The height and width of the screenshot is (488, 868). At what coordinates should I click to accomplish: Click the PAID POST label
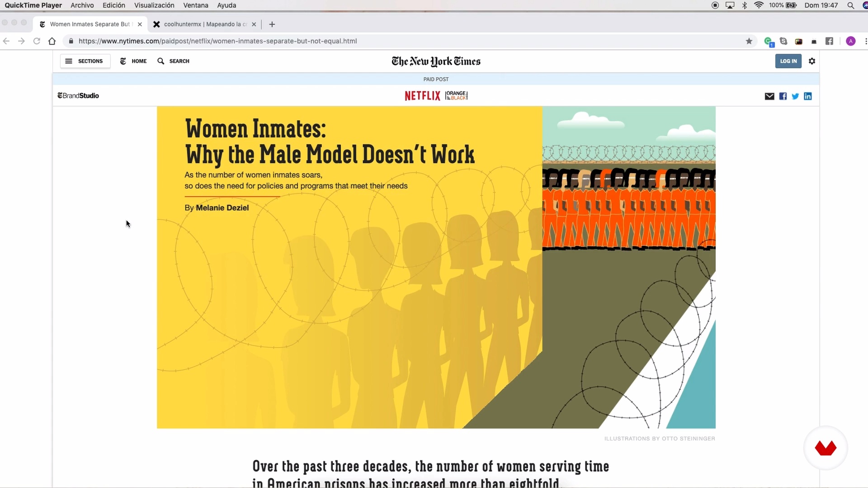coord(436,80)
